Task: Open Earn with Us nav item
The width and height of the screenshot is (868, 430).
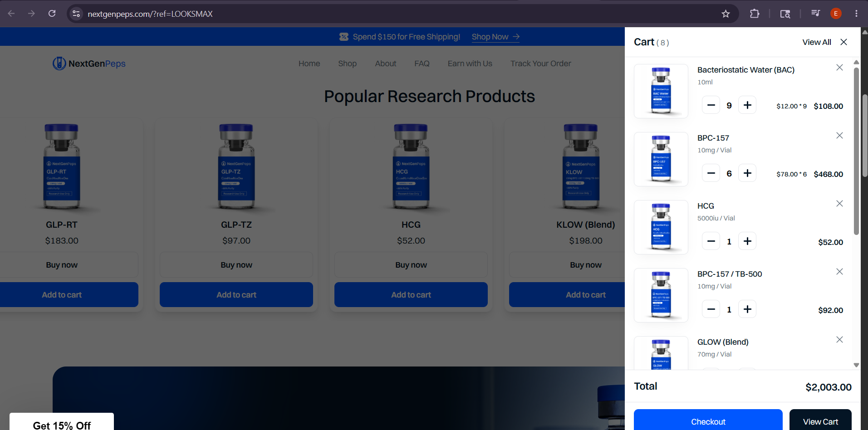Action: (470, 64)
